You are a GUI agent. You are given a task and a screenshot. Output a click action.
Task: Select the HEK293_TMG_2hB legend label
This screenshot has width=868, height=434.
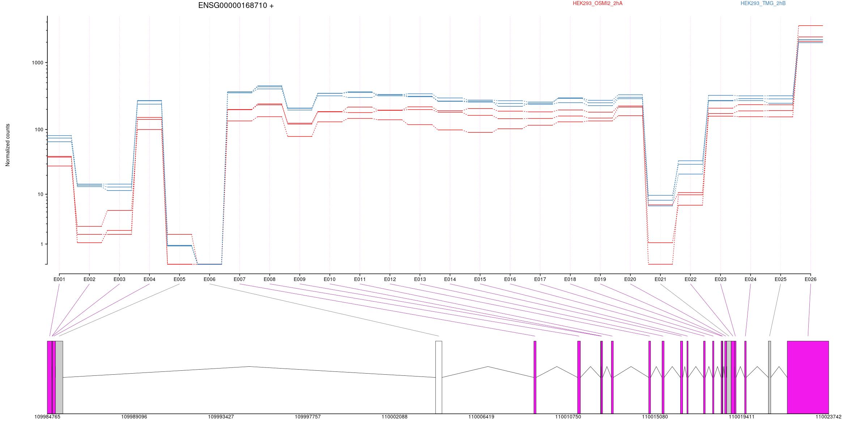click(x=763, y=3)
